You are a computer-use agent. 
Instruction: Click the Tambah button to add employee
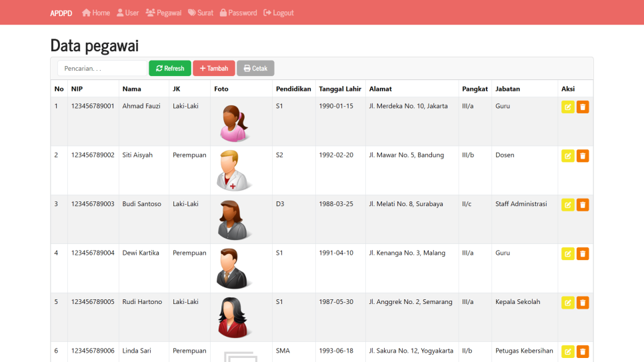click(x=214, y=69)
